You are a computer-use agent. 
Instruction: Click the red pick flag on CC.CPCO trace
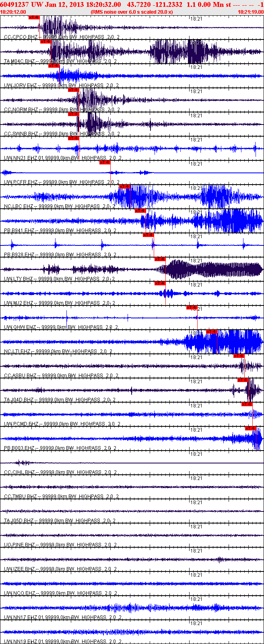point(34,17)
